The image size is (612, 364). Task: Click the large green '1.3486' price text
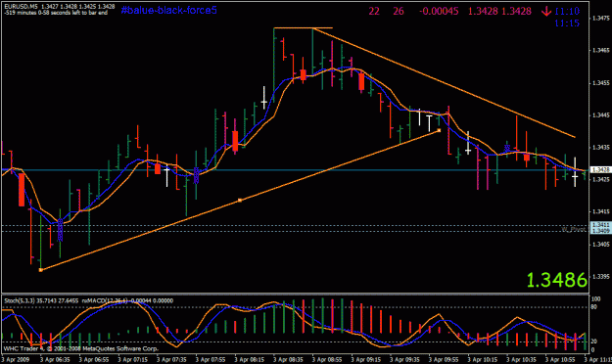556,280
